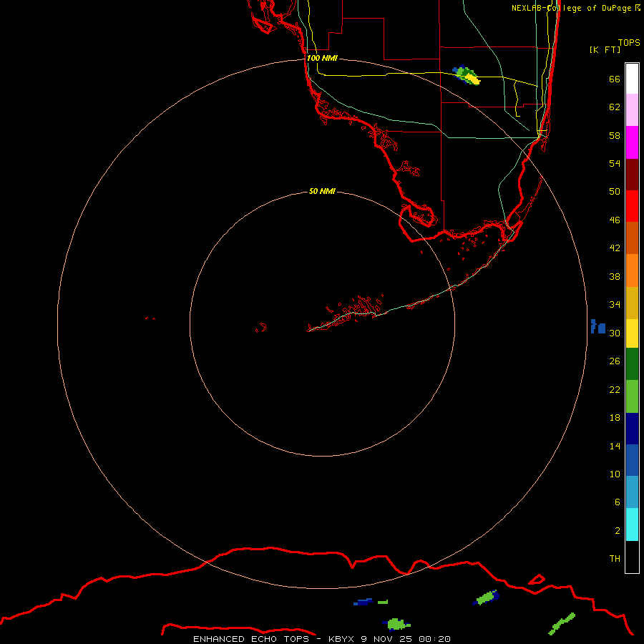Viewport: 644px width, 644px height.
Task: Pick the cyan swatch in the legend
Action: pos(632,525)
